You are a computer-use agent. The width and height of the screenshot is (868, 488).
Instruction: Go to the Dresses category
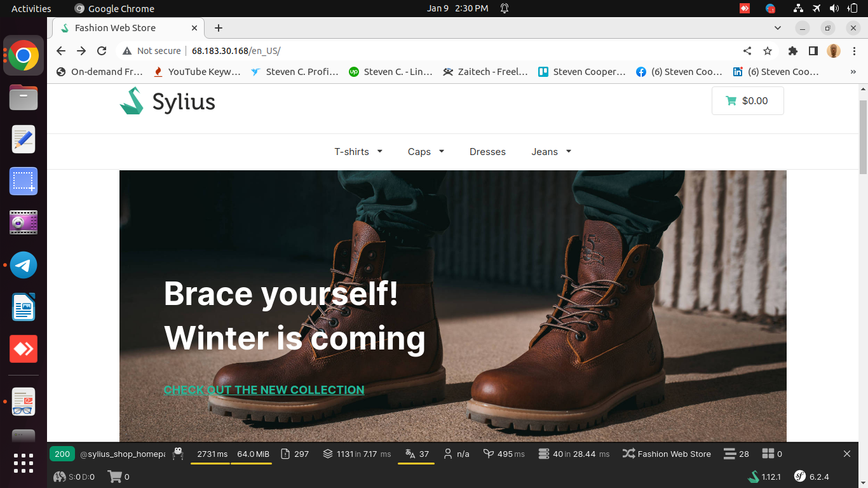(487, 151)
